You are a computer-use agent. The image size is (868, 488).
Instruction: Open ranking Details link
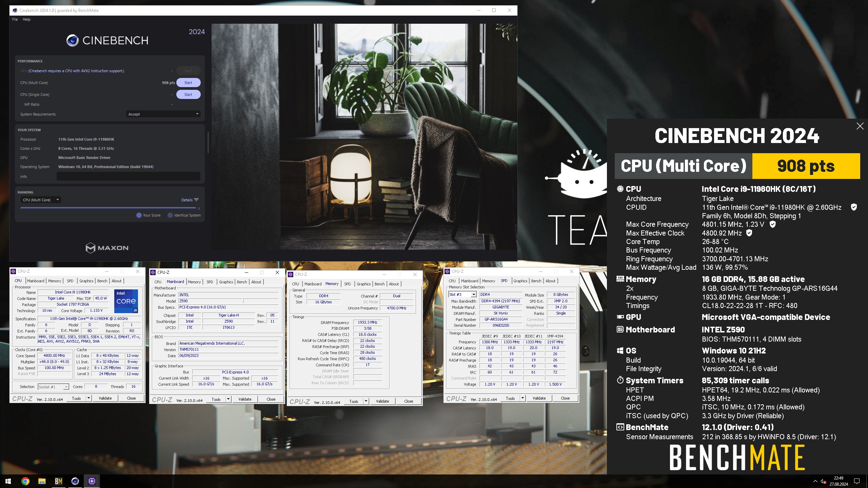click(x=187, y=200)
